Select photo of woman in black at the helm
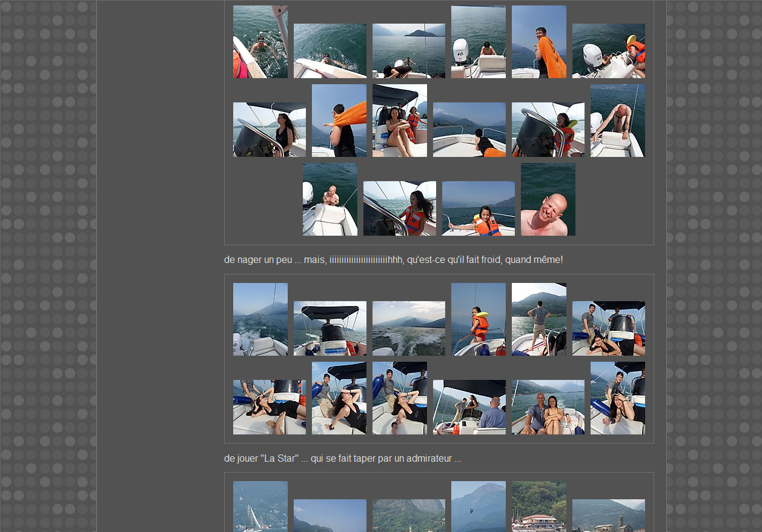 [269, 130]
